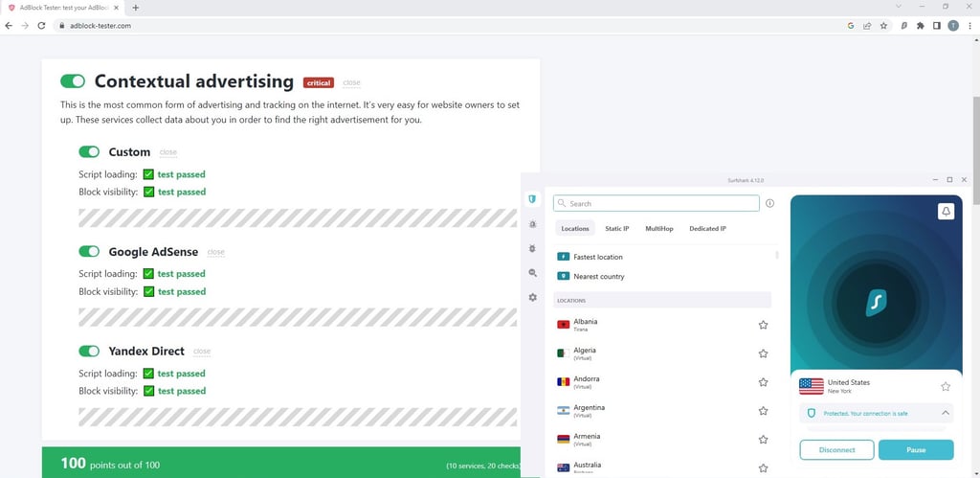Viewport: 980px width, 478px height.
Task: Toggle the Custom test switch
Action: (x=89, y=152)
